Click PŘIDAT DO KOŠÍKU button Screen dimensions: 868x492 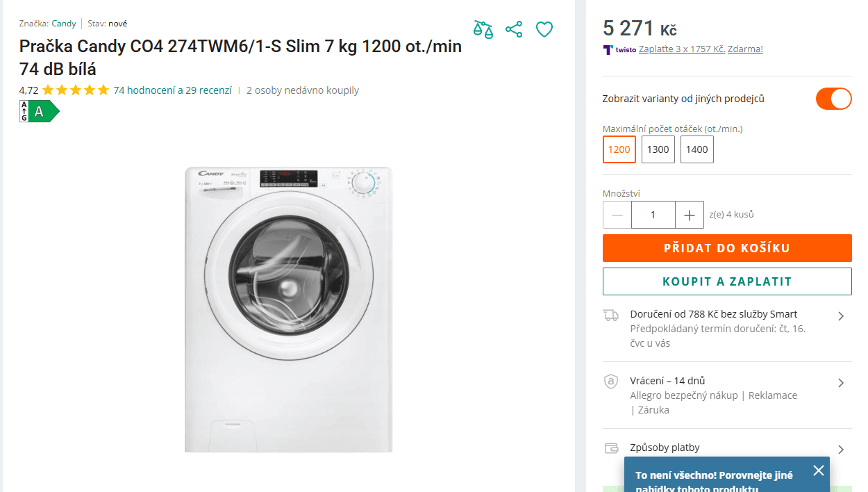click(727, 248)
